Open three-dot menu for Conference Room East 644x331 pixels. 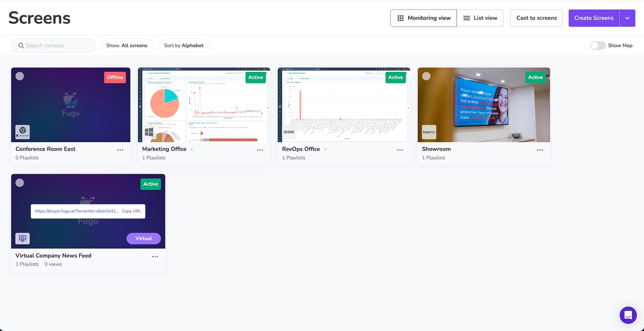(x=120, y=150)
